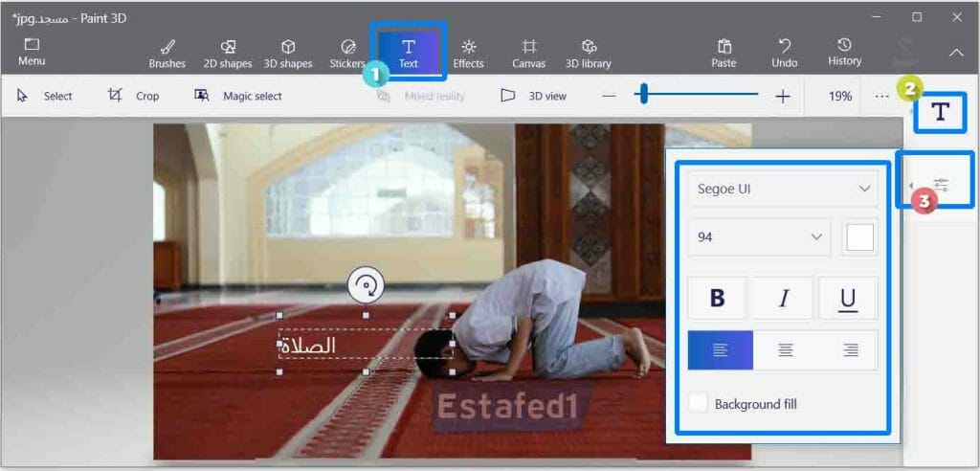Open the Menu tab
Image resolution: width=980 pixels, height=471 pixels.
point(32,52)
